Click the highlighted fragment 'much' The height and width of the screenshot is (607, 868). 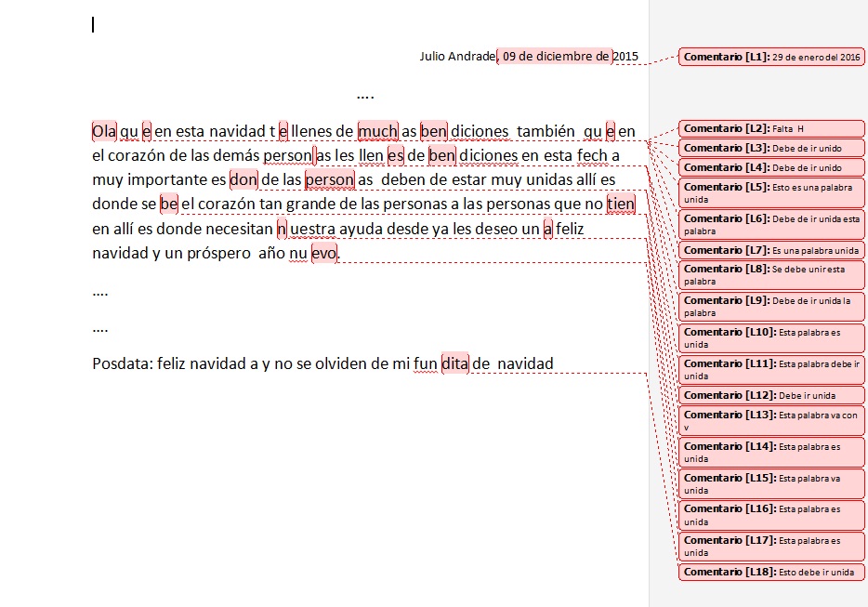378,131
